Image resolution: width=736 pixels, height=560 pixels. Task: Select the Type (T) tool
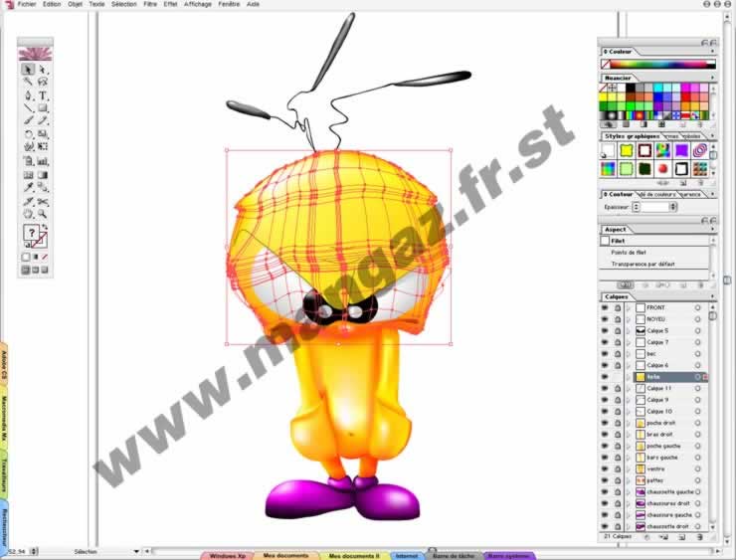43,95
